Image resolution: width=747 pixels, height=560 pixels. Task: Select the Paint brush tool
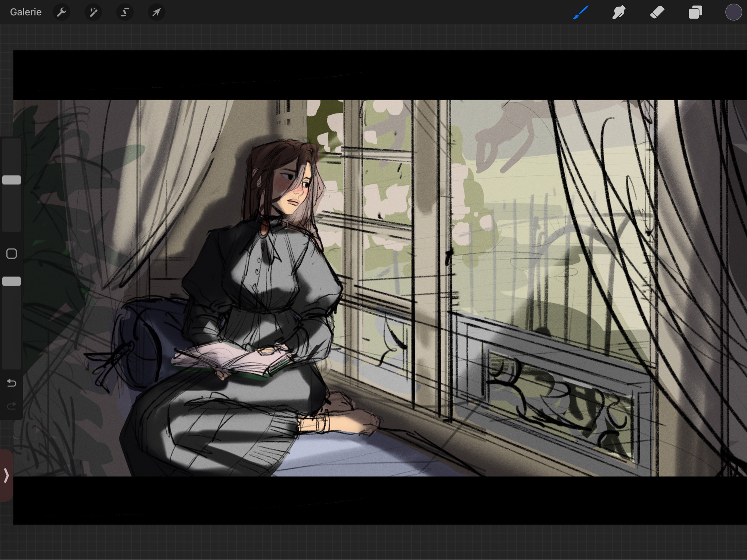tap(581, 12)
